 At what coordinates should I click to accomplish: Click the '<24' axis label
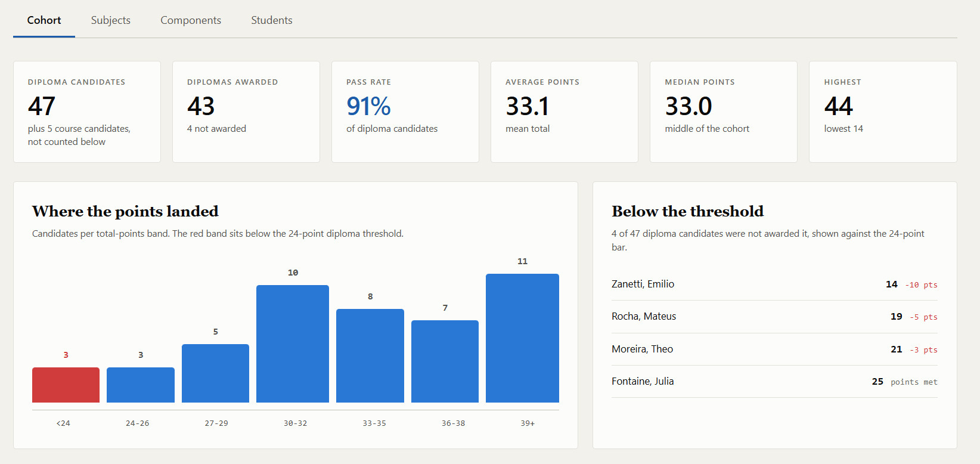63,423
